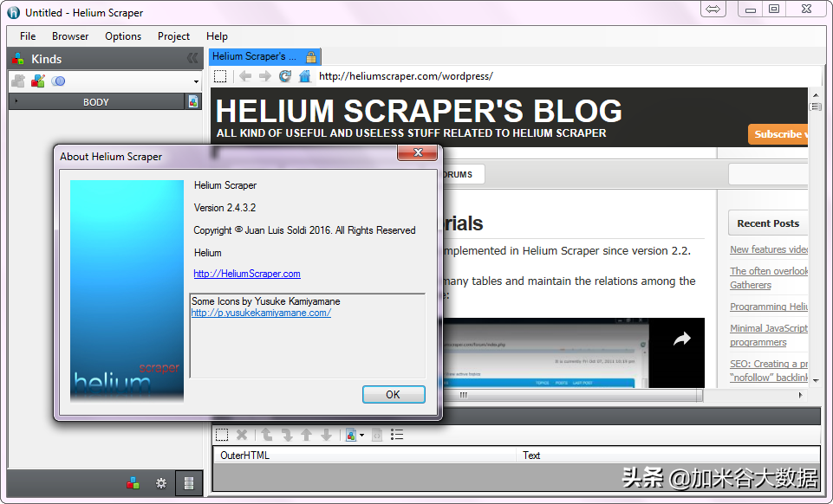Image resolution: width=833 pixels, height=504 pixels.
Task: Open the Help menu
Action: coord(217,36)
